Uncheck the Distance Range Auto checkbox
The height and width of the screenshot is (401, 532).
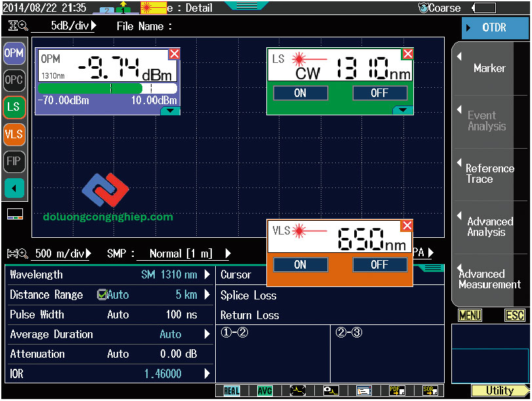pos(102,295)
